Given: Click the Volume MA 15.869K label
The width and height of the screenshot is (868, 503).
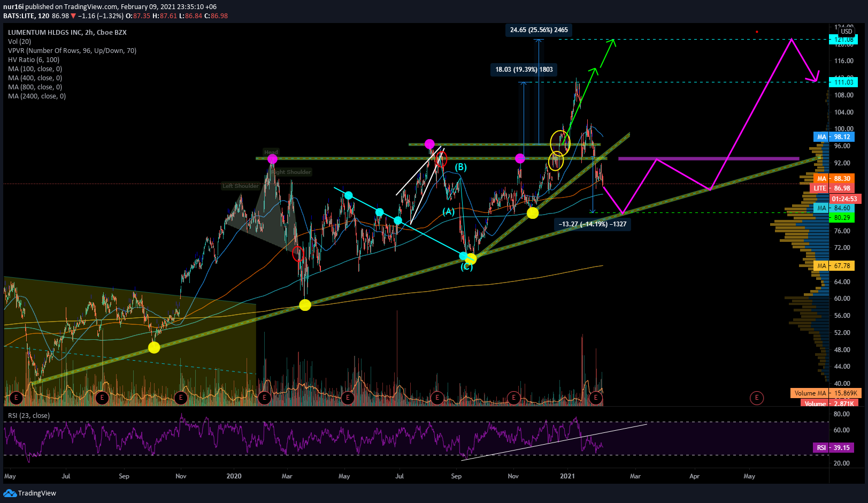Looking at the screenshot, I should tap(826, 393).
